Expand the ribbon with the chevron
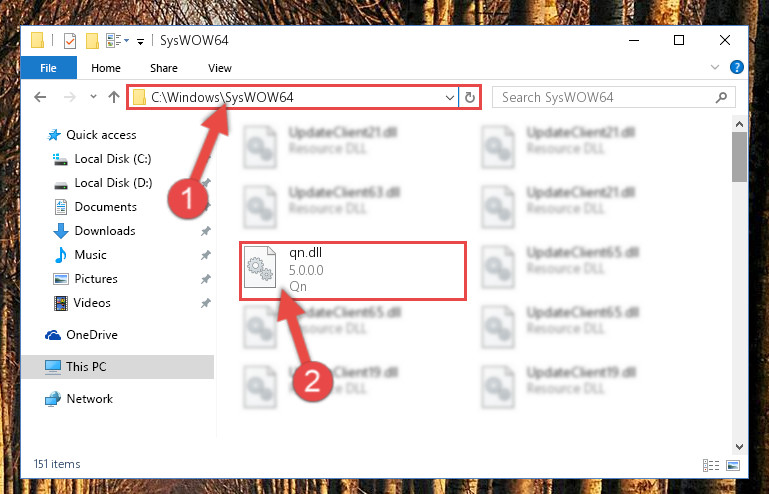 pyautogui.click(x=715, y=67)
